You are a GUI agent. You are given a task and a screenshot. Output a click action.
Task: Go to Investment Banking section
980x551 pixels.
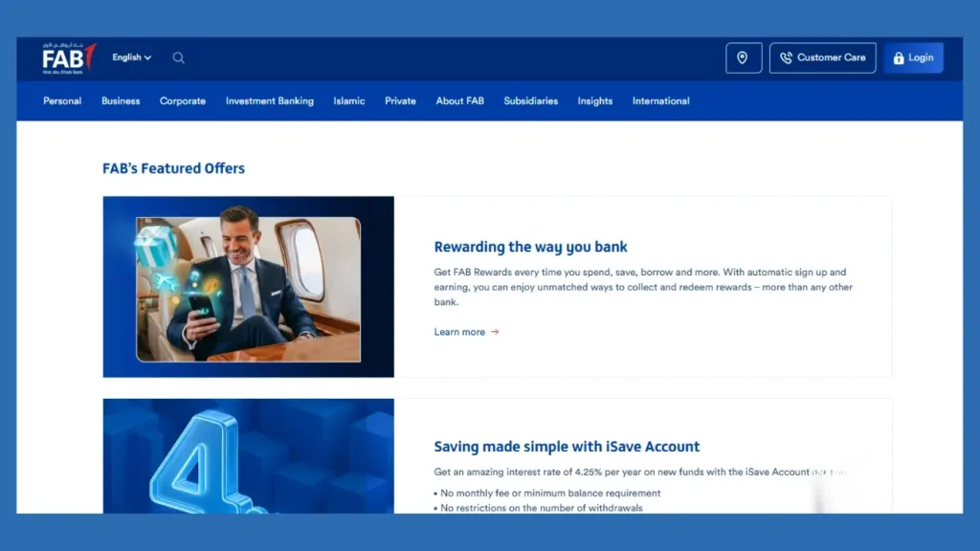269,101
